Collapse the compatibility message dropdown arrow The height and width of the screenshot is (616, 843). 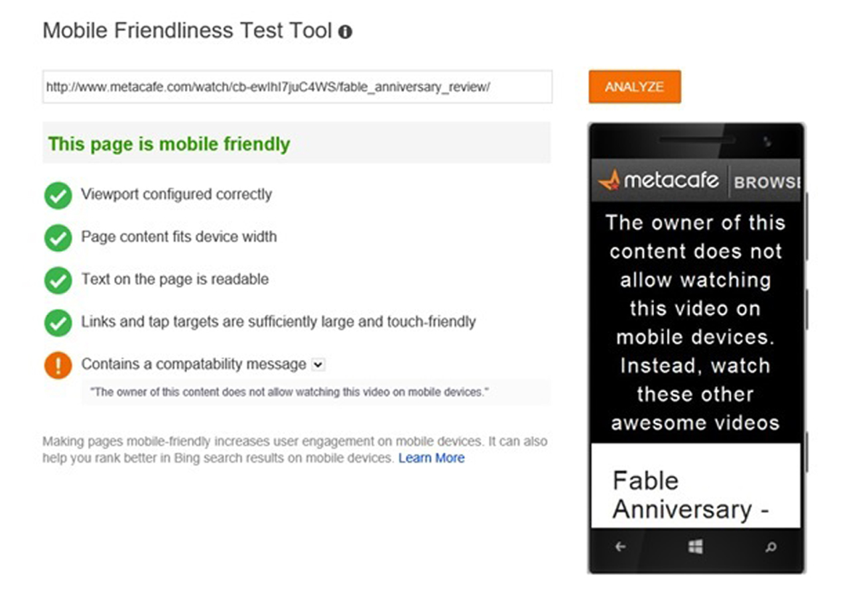(318, 364)
